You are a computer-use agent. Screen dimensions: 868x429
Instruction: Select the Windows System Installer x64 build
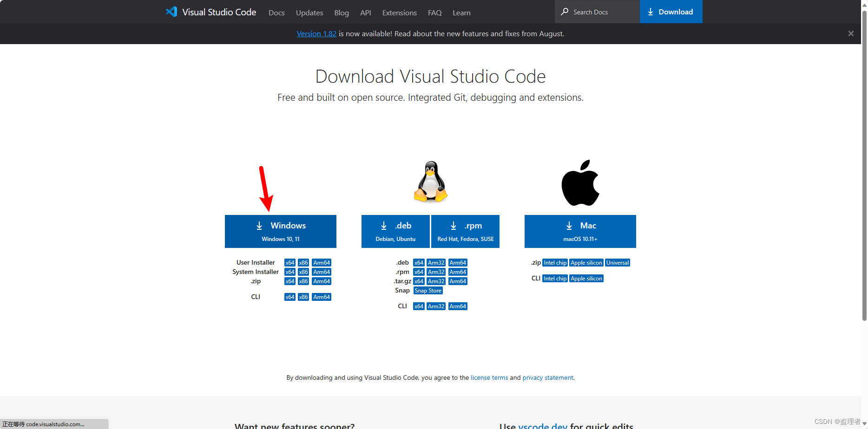point(290,272)
